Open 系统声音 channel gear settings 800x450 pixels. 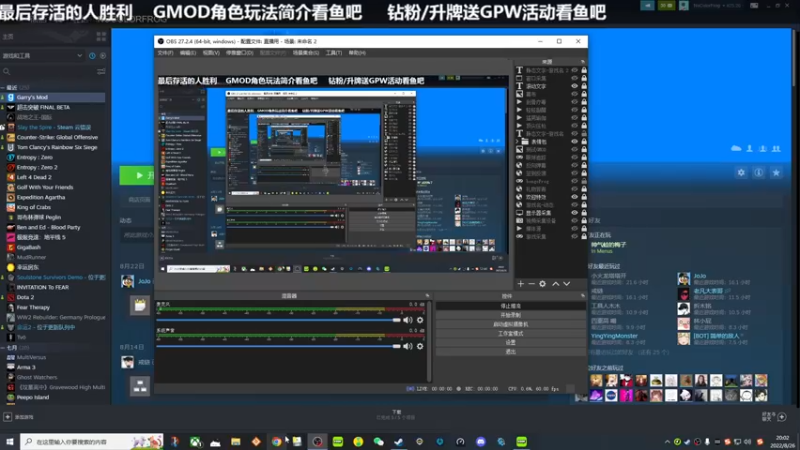tap(420, 346)
